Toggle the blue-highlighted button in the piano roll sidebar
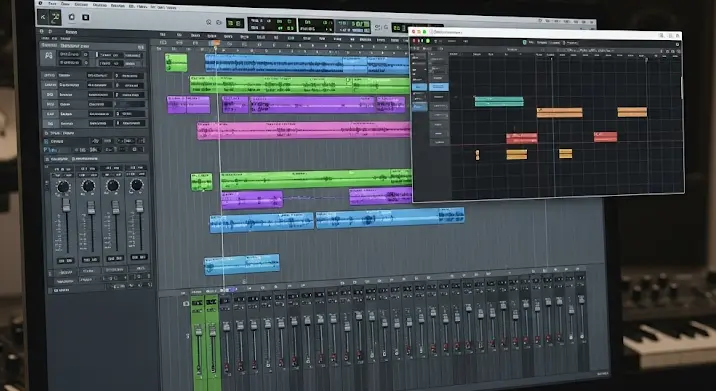Screen dimensions: 716x391 [x=438, y=86]
